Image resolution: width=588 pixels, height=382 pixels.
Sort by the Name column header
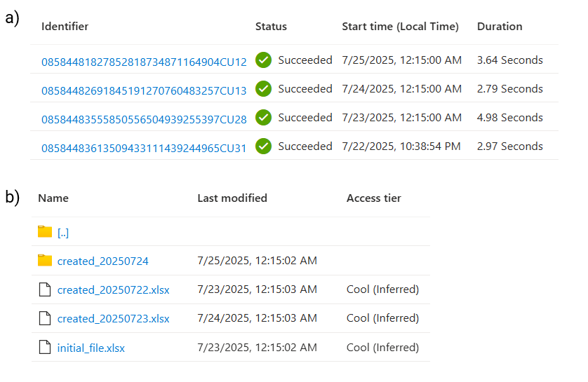click(x=53, y=198)
